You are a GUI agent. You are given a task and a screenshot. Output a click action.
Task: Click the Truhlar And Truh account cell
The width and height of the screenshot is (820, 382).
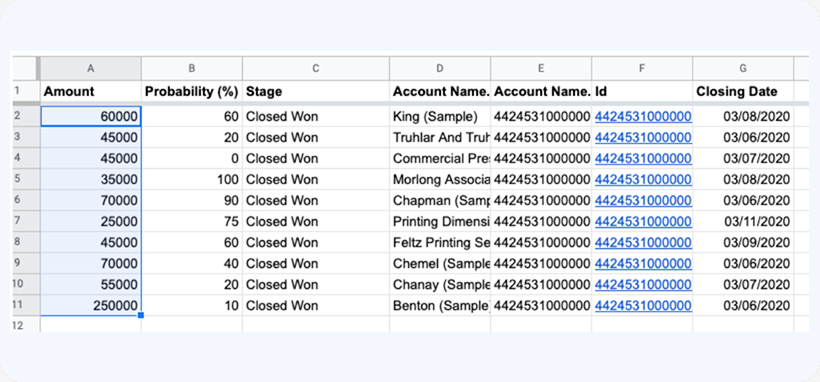pyautogui.click(x=440, y=138)
